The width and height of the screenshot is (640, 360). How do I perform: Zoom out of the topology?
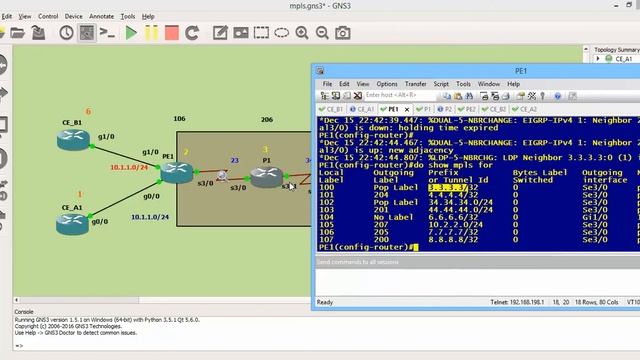click(322, 33)
